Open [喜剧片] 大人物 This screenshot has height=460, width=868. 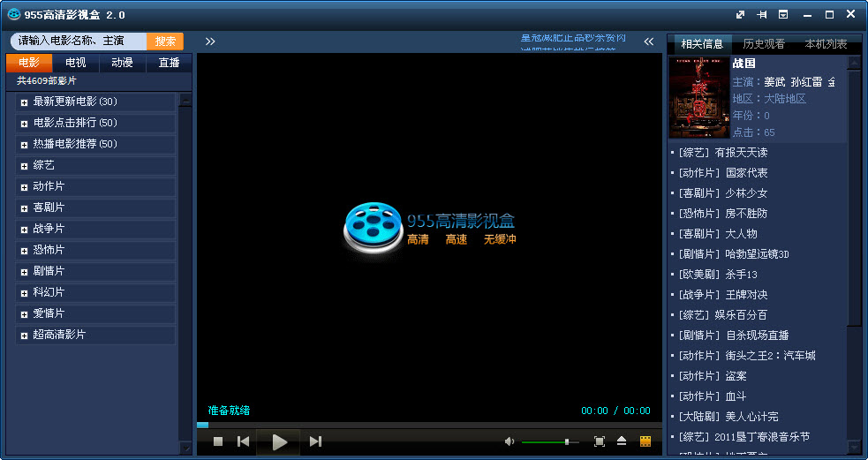pyautogui.click(x=718, y=234)
